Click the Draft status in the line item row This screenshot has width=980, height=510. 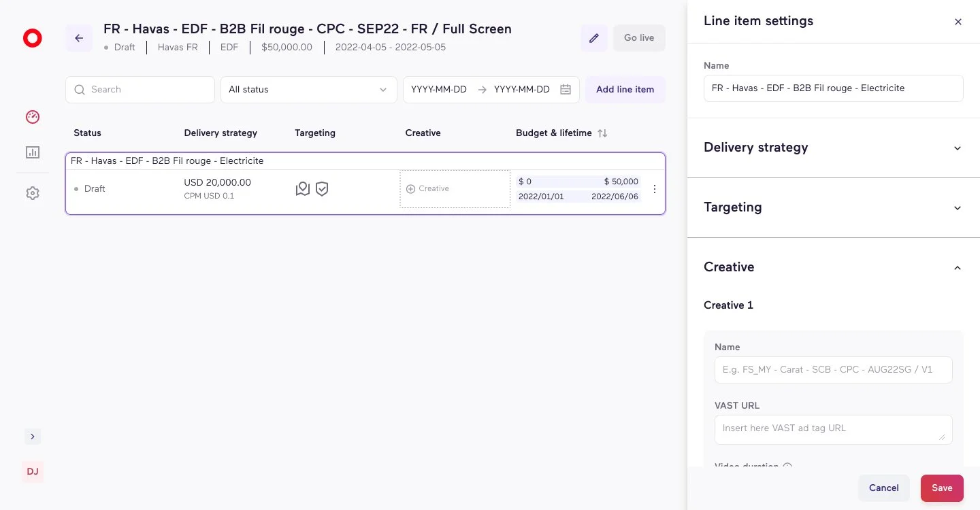[90, 189]
